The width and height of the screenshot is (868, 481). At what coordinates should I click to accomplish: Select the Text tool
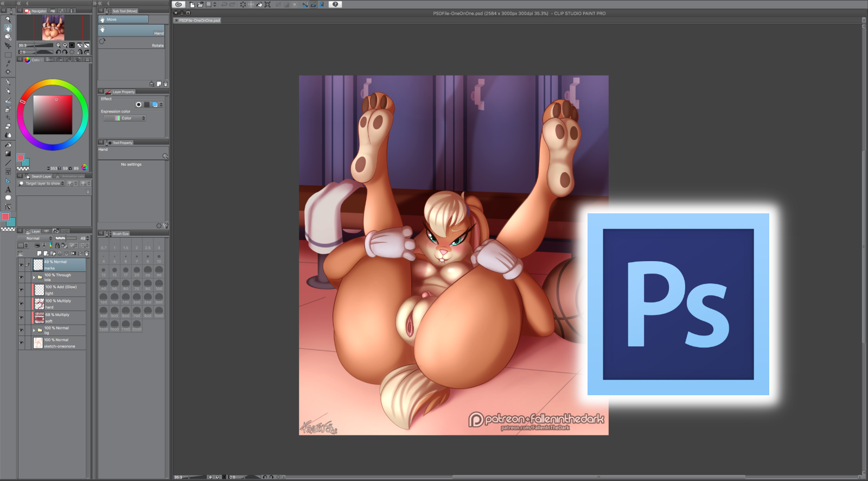click(x=8, y=189)
